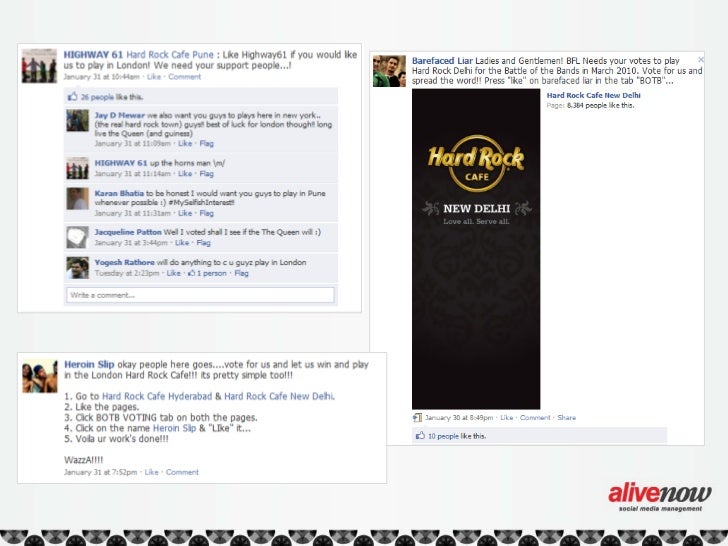Comment on the Barefaced Liar post
728x546 pixels.
coord(535,418)
